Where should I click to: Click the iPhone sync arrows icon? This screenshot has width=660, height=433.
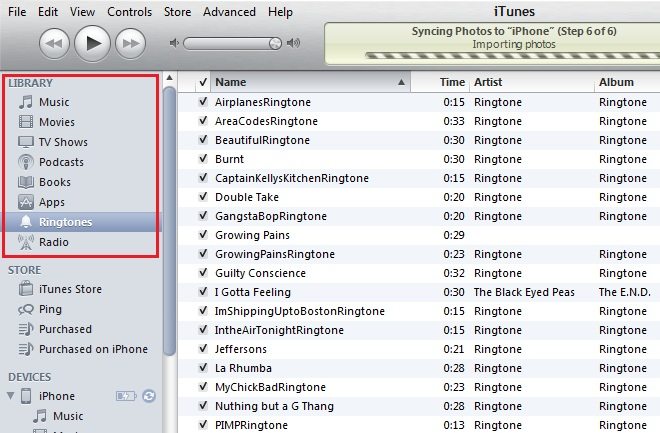pyautogui.click(x=149, y=396)
